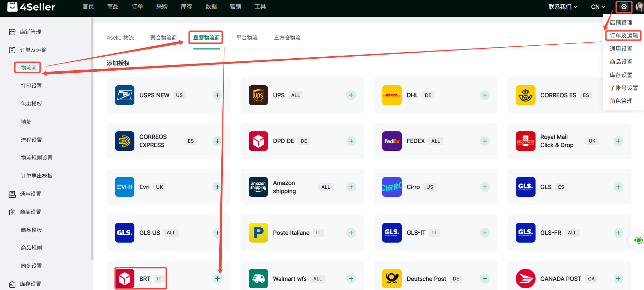Click the UPS shield logo

pos(258,95)
